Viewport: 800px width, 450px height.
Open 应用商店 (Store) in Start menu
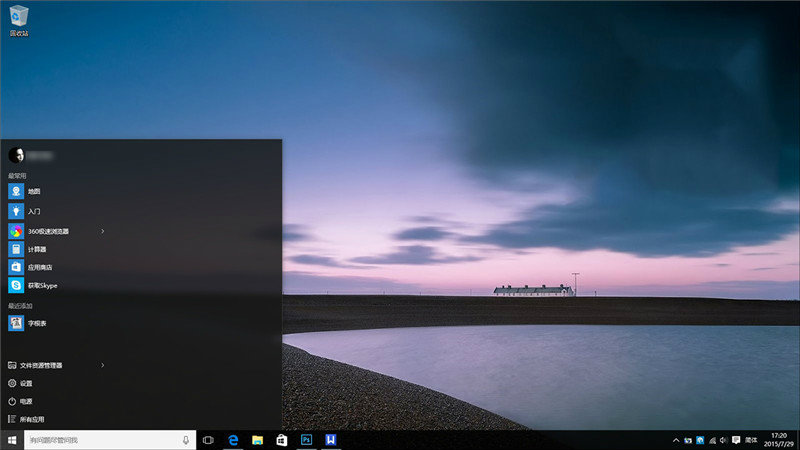40,267
